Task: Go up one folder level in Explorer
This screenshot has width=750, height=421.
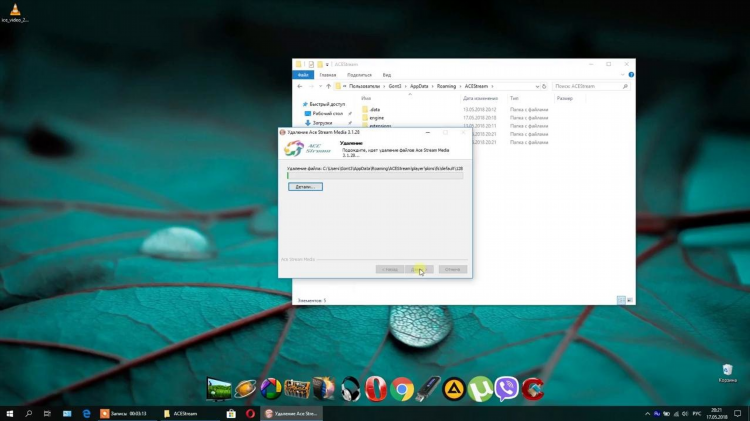Action: (x=329, y=86)
